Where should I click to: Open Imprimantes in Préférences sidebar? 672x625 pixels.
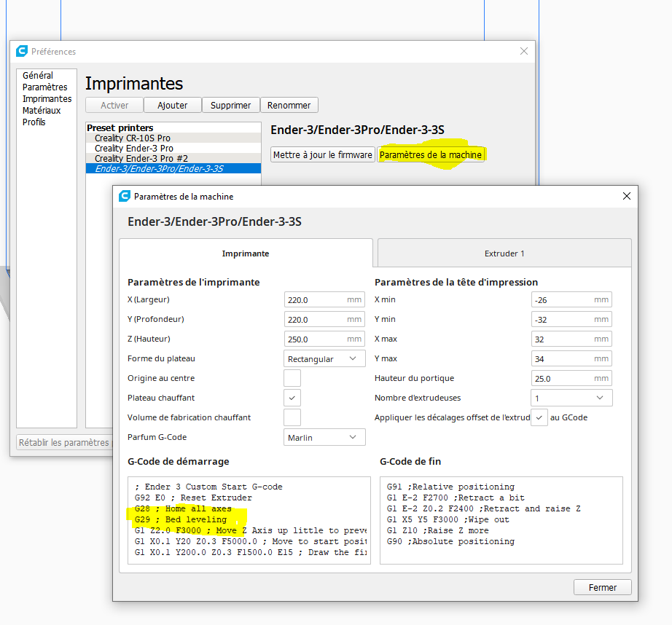pyautogui.click(x=47, y=98)
